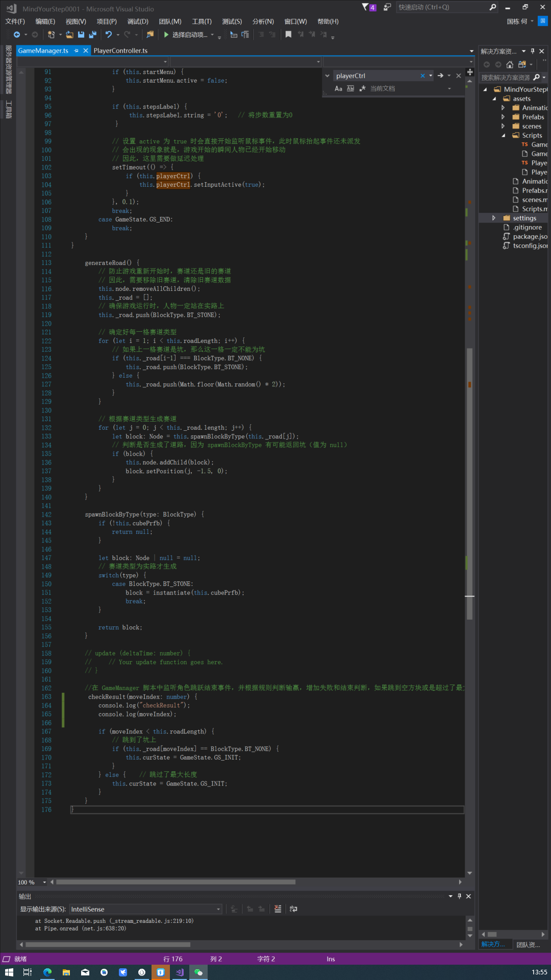This screenshot has height=980, width=551.
Task: Select .gitignore file in Solution Explorer
Action: click(528, 227)
